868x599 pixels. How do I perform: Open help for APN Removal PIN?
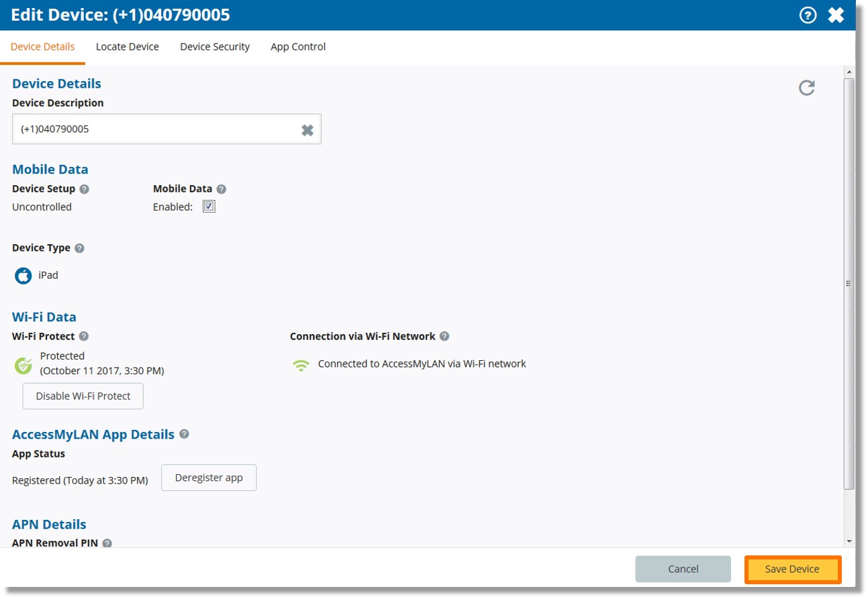coord(107,543)
